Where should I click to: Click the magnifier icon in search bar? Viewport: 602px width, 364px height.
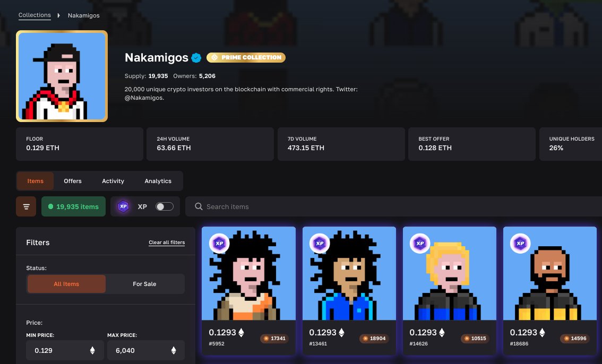point(199,206)
